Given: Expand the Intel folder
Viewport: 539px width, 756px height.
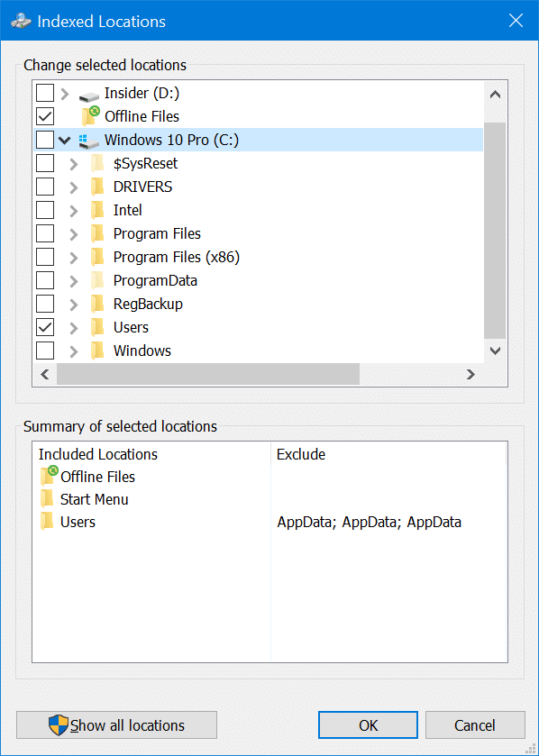Looking at the screenshot, I should (x=74, y=211).
